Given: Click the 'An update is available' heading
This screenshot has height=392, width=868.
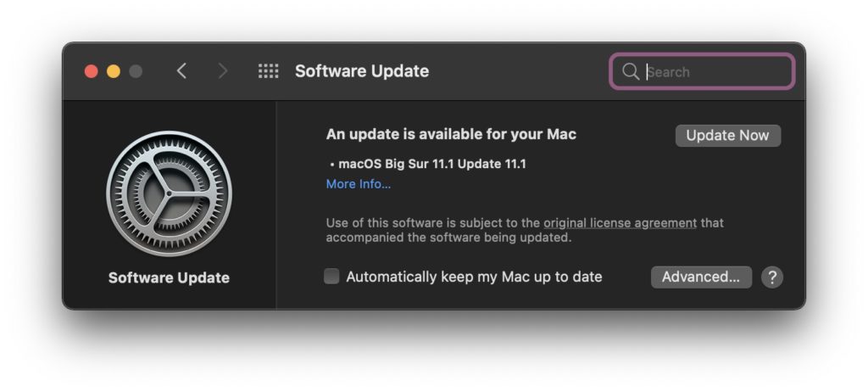Looking at the screenshot, I should tap(451, 134).
